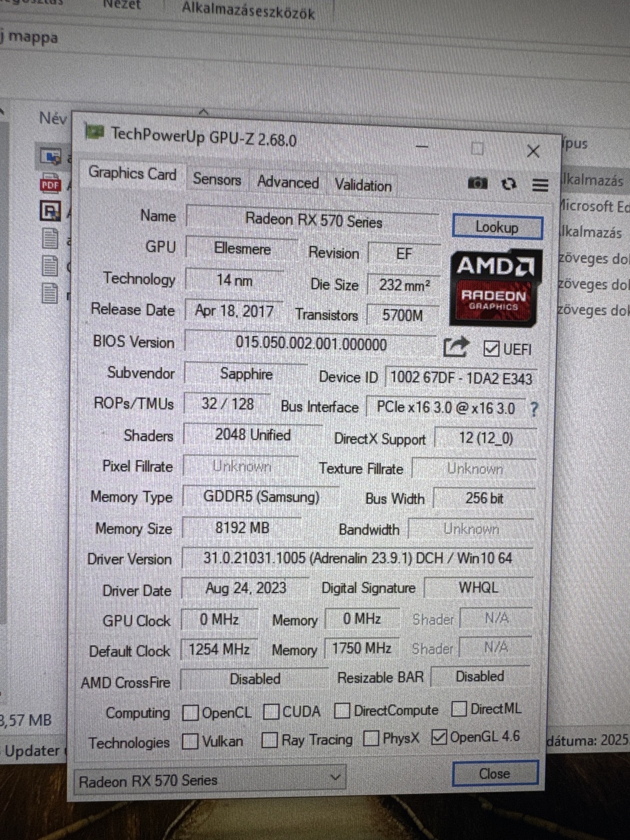The width and height of the screenshot is (630, 840).
Task: Click the Shaders value 2048 Unified
Action: [x=253, y=435]
